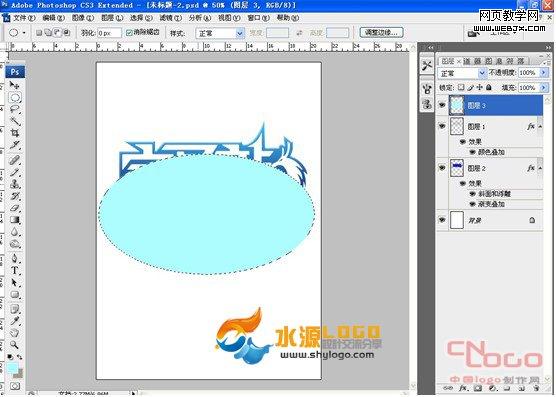Image resolution: width=556 pixels, height=397 pixels.
Task: Select the Move tool
Action: pyautogui.click(x=15, y=85)
